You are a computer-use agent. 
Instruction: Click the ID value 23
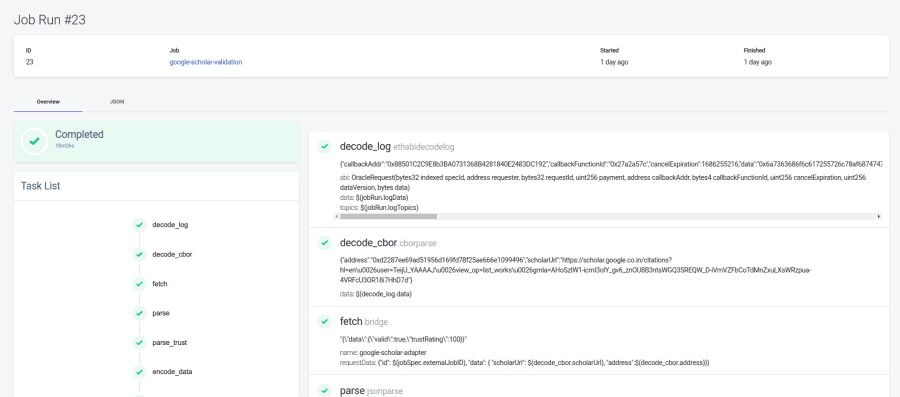click(29, 62)
